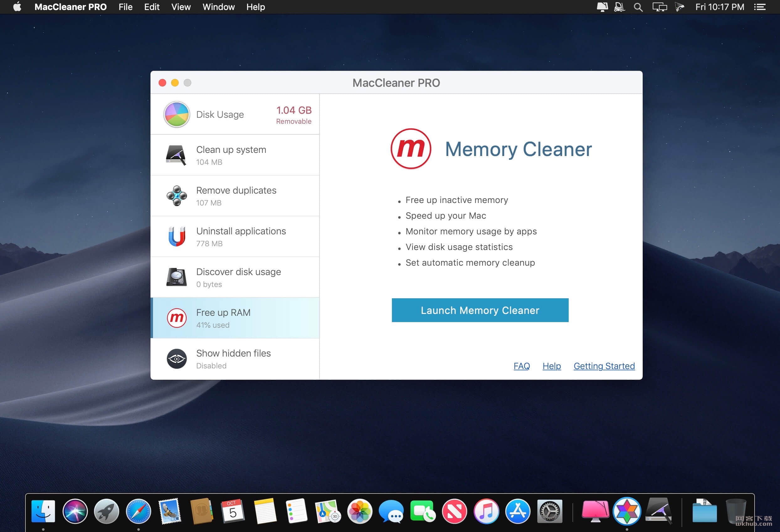Open the scanner-style cleaner icon in Dock
This screenshot has height=532, width=780.
click(x=658, y=511)
